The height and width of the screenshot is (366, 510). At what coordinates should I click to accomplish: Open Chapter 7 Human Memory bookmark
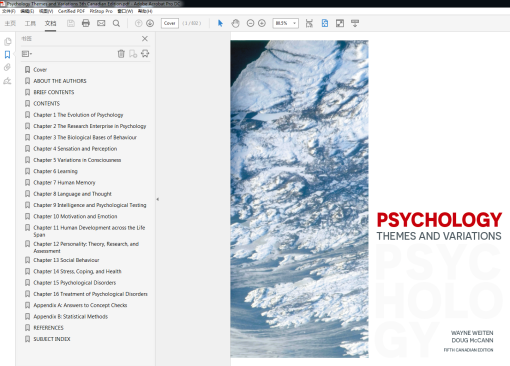click(x=64, y=183)
